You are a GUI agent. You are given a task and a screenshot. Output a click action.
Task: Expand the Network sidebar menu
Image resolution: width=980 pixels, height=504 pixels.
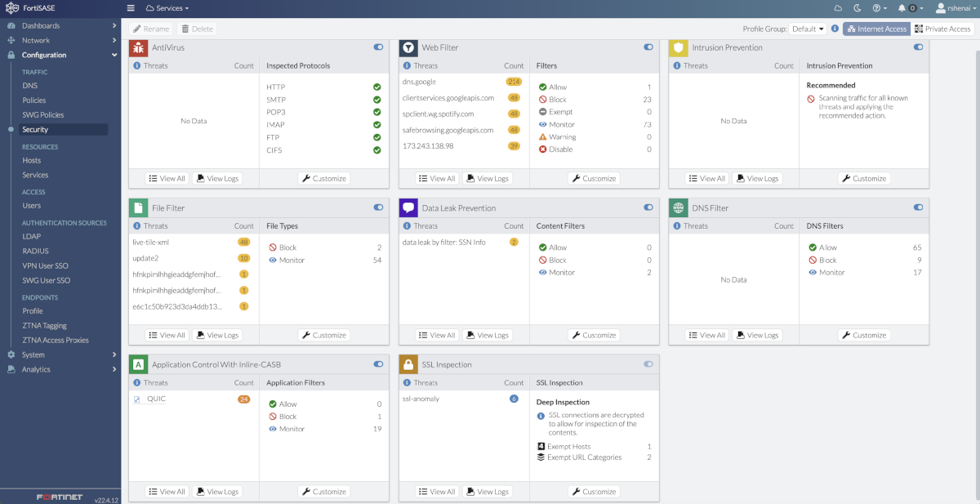tap(60, 40)
